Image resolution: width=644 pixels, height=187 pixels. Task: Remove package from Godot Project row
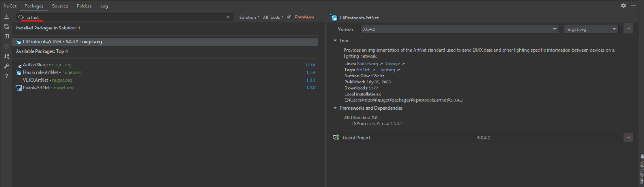pos(628,138)
